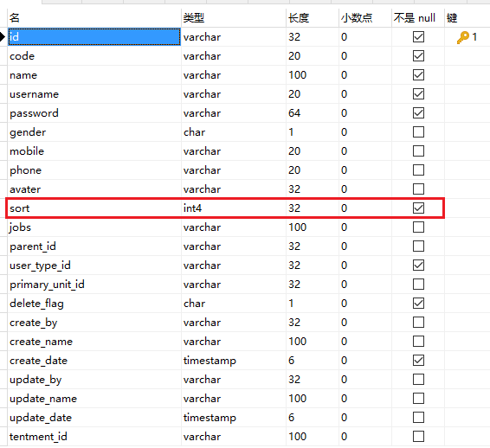Enable not null for update_date field
Viewport: 490px width, 448px height.
coord(418,418)
